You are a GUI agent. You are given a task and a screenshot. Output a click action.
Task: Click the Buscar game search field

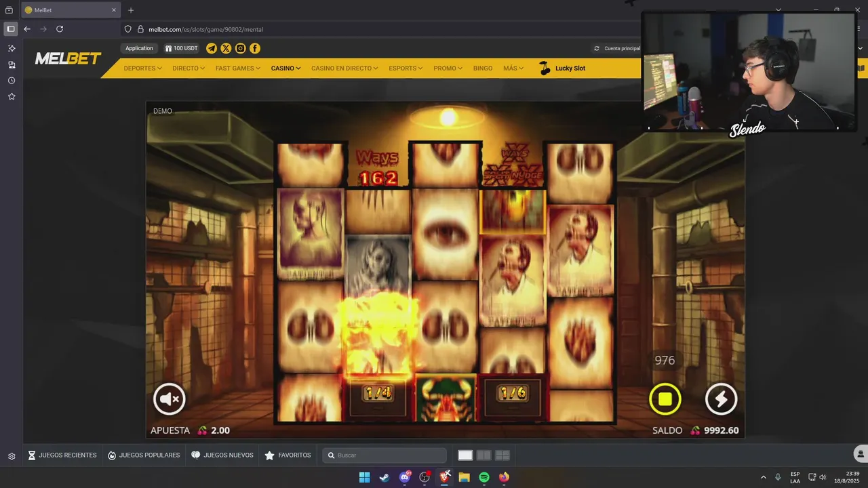pos(384,455)
